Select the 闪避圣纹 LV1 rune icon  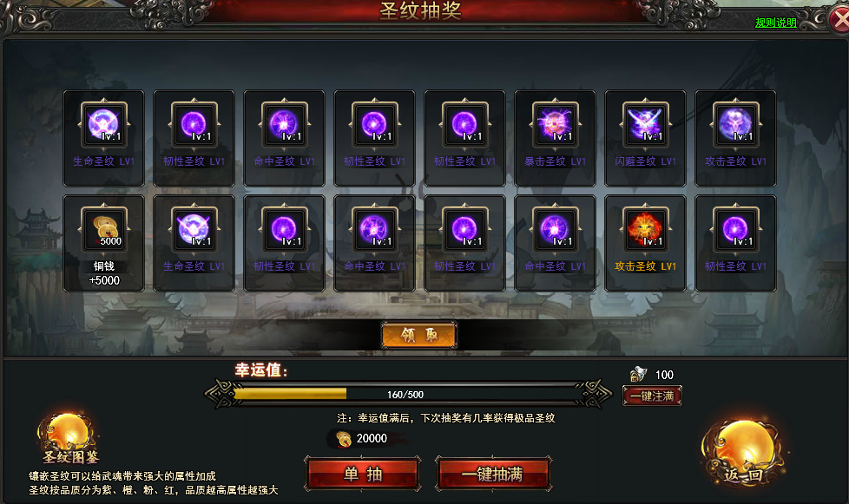[645, 124]
